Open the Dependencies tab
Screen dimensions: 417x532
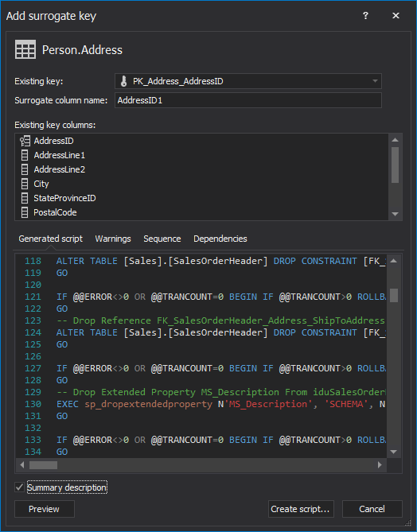[220, 239]
